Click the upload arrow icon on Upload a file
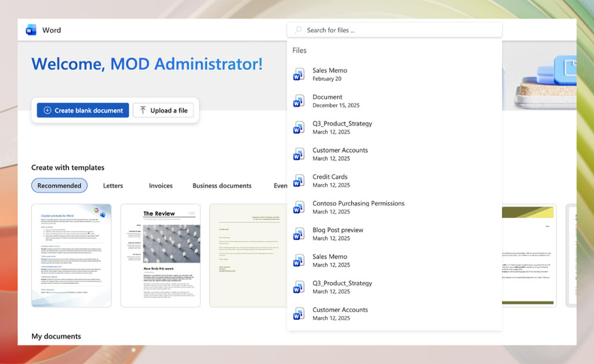The image size is (594, 364). (142, 111)
